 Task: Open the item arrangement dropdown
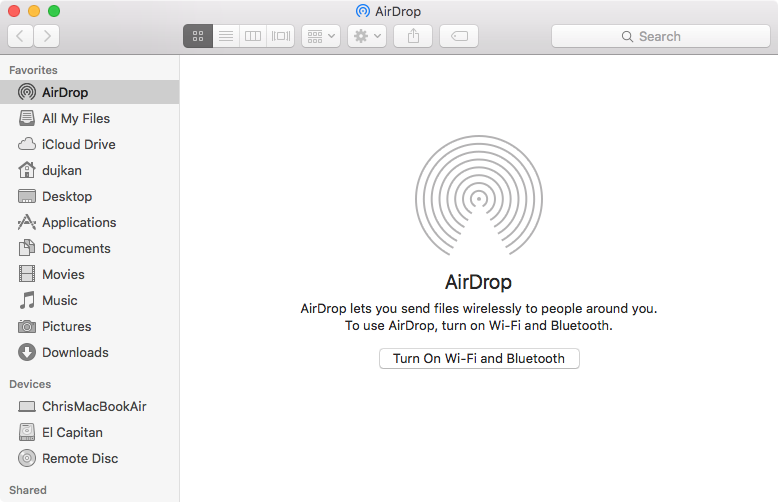coord(321,36)
